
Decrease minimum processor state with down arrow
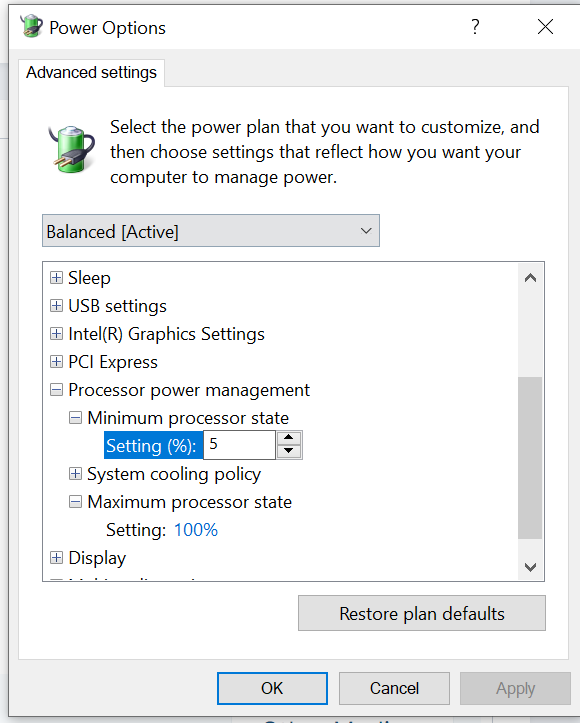click(289, 451)
